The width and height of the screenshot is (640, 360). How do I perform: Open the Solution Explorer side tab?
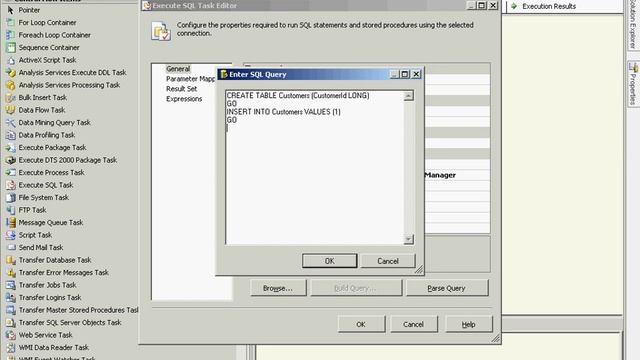633,25
